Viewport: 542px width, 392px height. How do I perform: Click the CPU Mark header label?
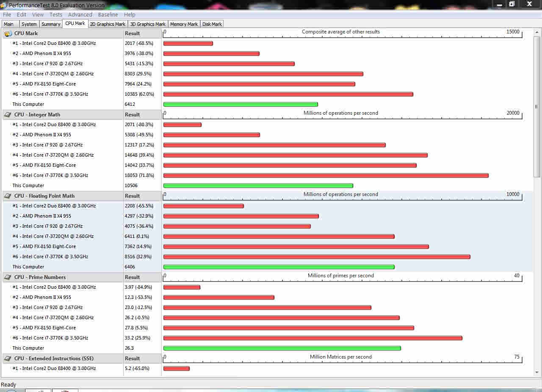[26, 33]
